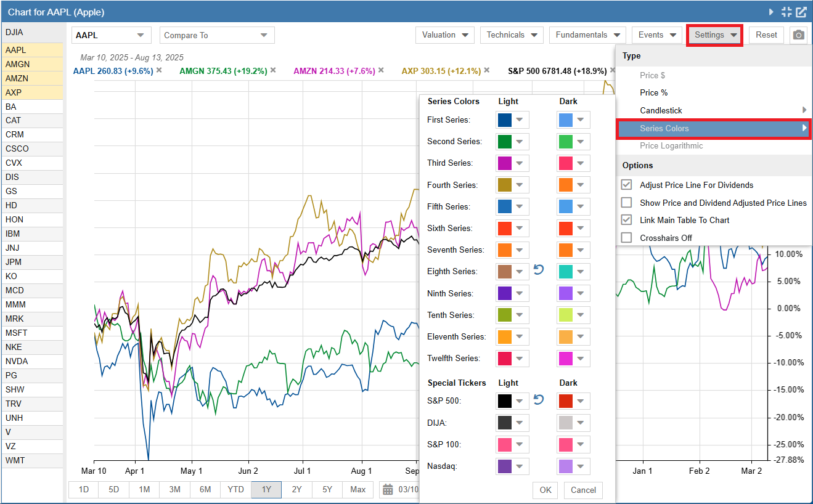
Task: Select the 1D range button
Action: tap(84, 490)
